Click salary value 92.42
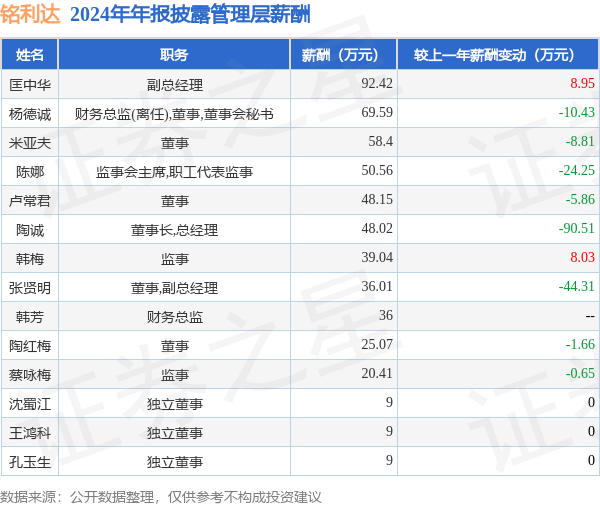Screen dimensions: 600x506 [x=377, y=83]
